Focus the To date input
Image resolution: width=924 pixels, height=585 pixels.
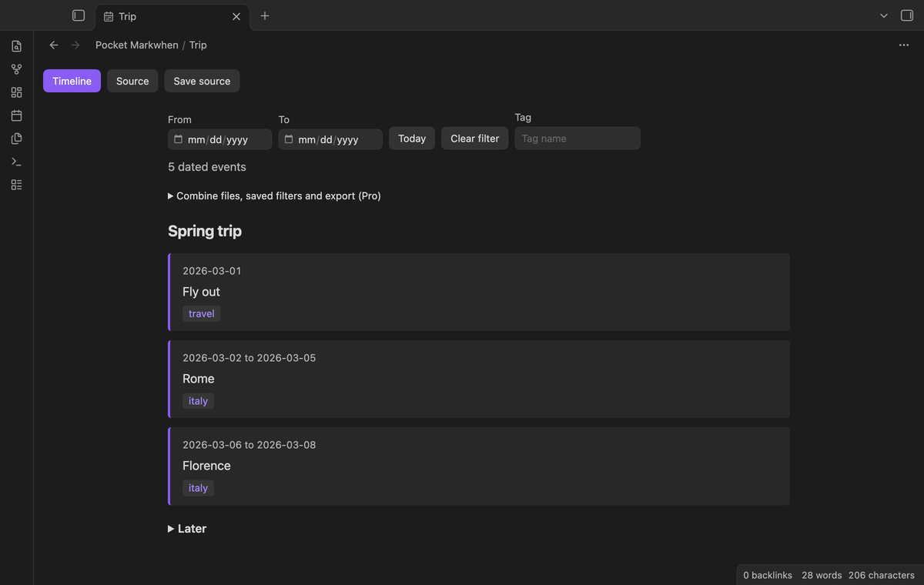click(x=330, y=139)
